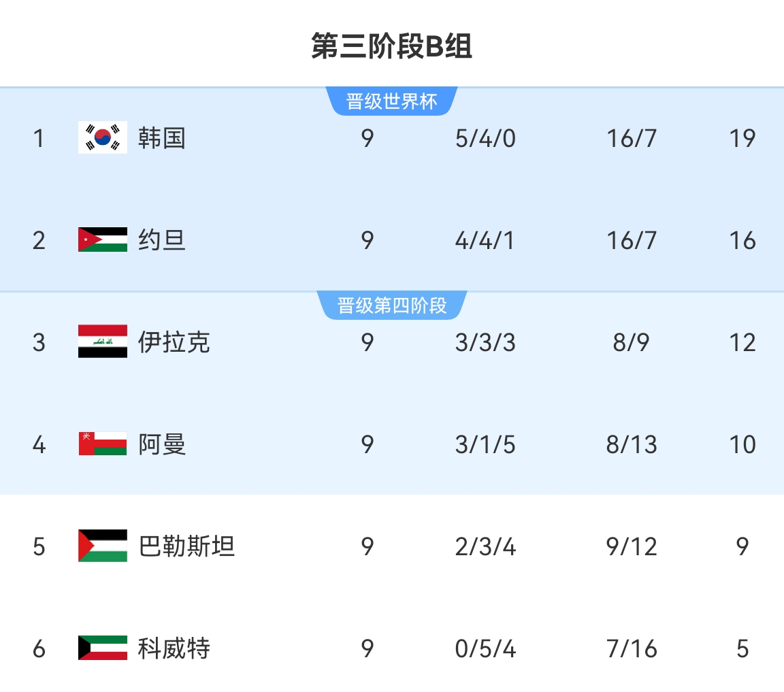Screen dimensions: 784x692
Task: Select the 伊拉克 team name
Action: click(174, 342)
